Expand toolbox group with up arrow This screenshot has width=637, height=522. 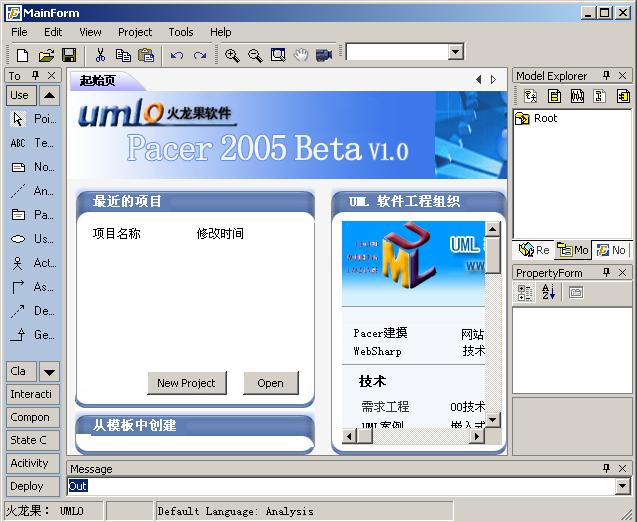[50, 95]
